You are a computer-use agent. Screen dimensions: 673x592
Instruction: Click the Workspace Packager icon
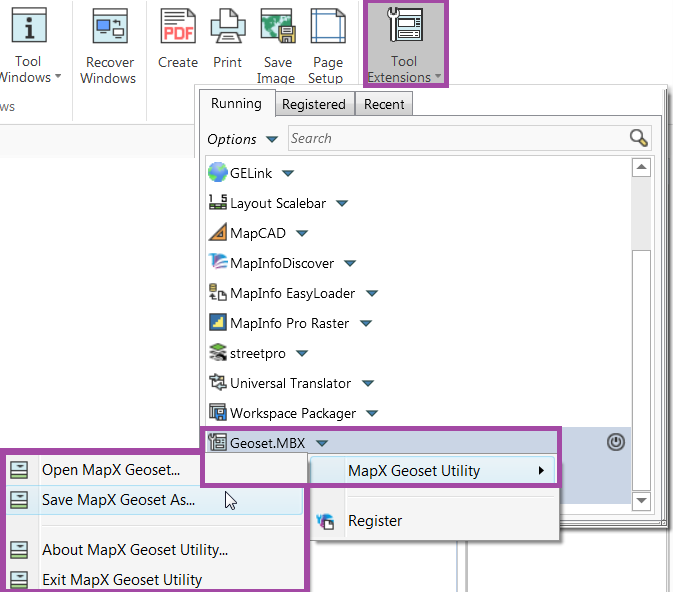(218, 412)
